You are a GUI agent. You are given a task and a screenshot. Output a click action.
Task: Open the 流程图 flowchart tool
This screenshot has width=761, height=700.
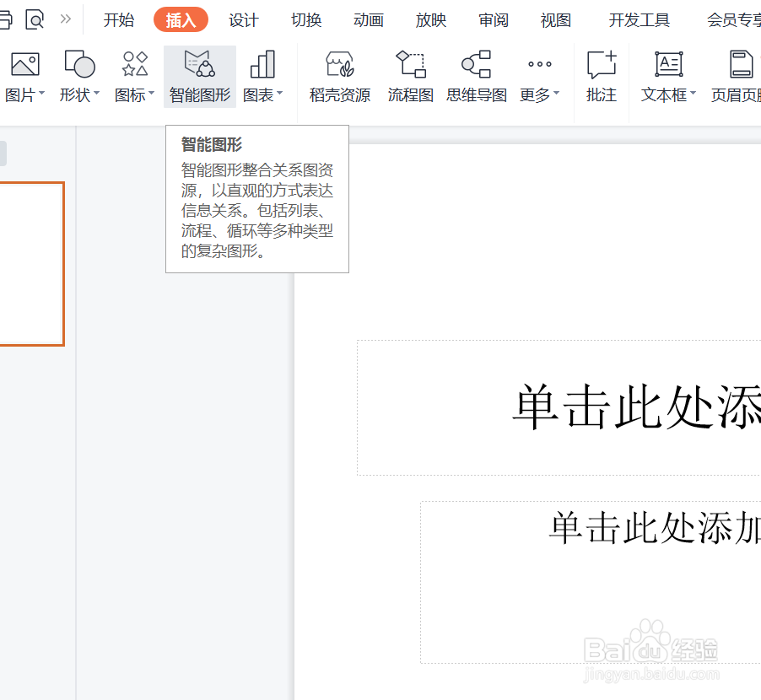(410, 76)
